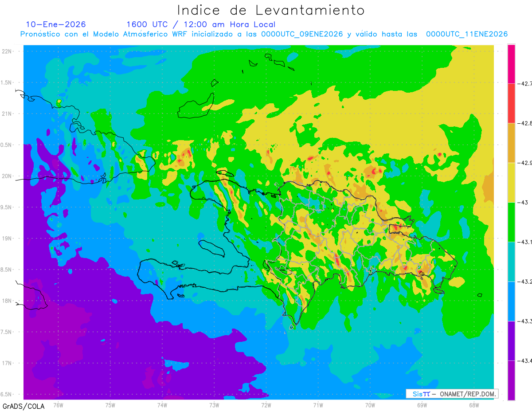This screenshot has width=532, height=411.
Task: Click the magenta swatch atop the colorbar
Action: point(511,64)
